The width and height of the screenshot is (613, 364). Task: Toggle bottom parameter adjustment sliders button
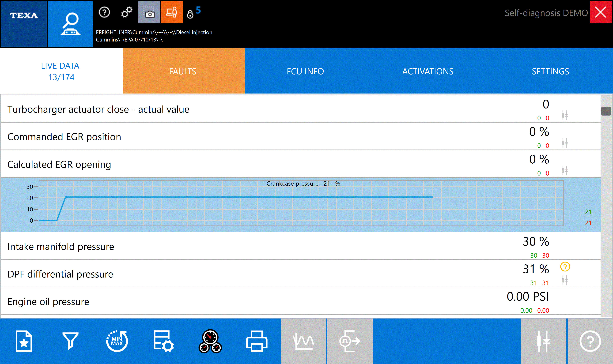[x=544, y=341]
